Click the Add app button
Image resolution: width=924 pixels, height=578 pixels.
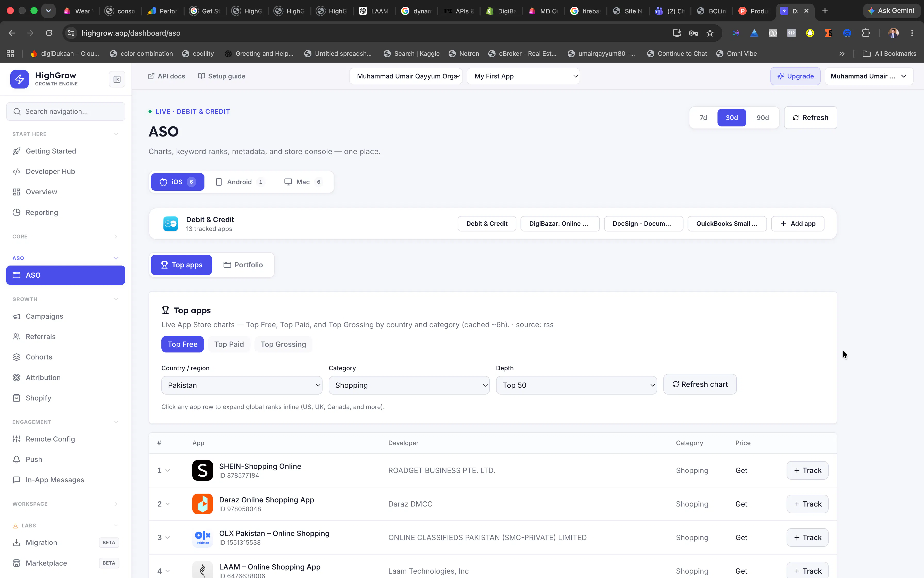(798, 224)
